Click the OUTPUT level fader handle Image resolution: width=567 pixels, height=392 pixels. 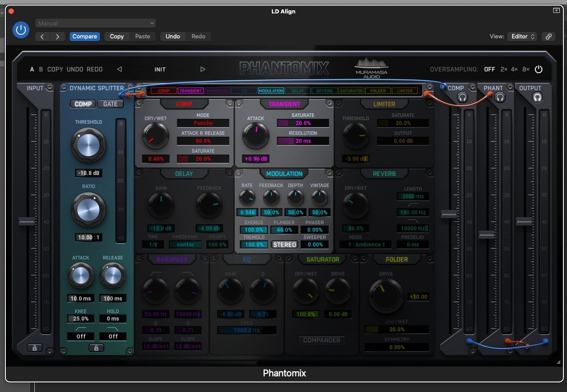pyautogui.click(x=524, y=221)
